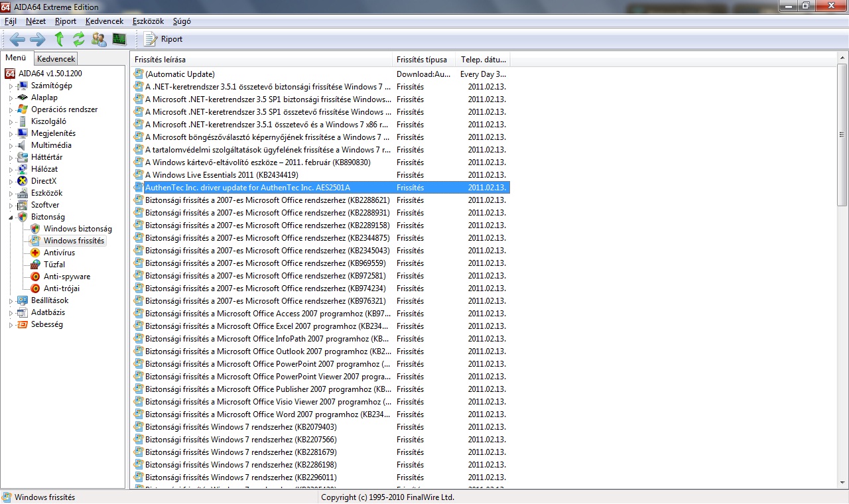Sort by the Frissítés típusa column header

coord(424,60)
